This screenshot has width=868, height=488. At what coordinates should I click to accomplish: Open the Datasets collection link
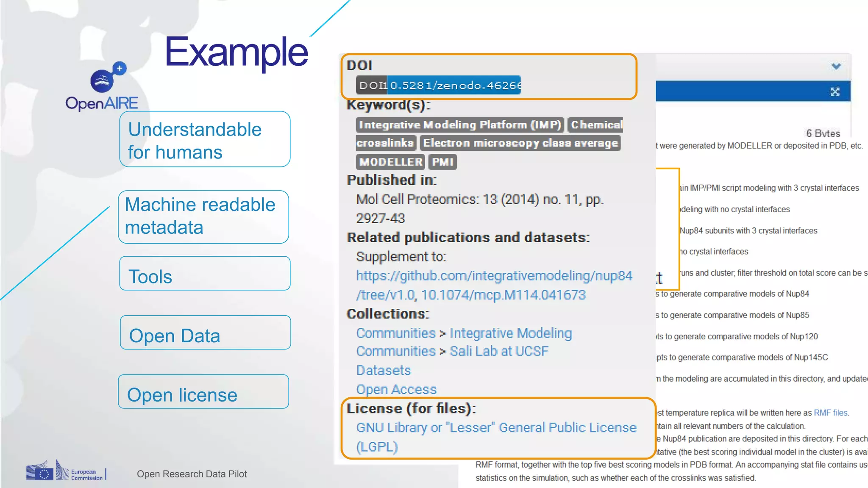[384, 370]
